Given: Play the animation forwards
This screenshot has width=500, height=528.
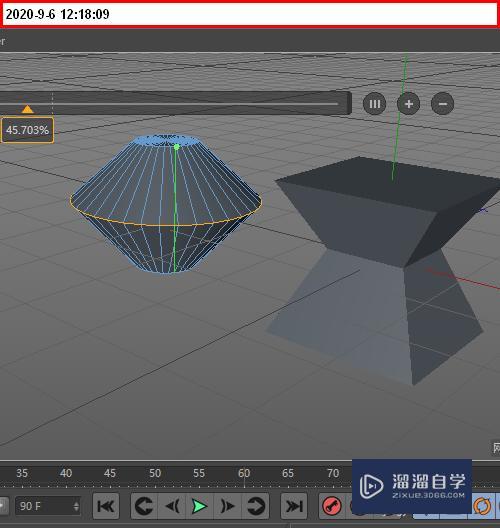Looking at the screenshot, I should point(199,506).
